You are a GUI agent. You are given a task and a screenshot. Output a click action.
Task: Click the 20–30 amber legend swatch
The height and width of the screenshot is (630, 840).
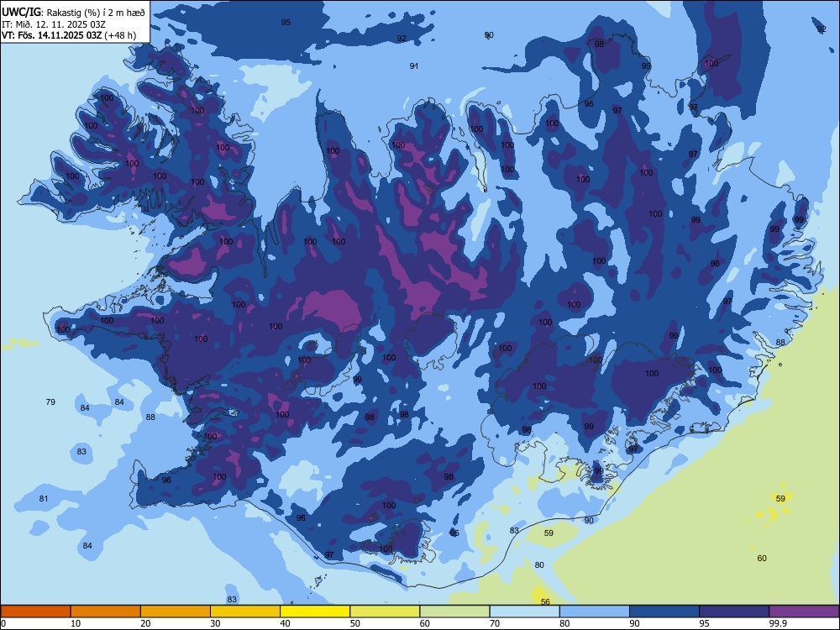coord(176,612)
